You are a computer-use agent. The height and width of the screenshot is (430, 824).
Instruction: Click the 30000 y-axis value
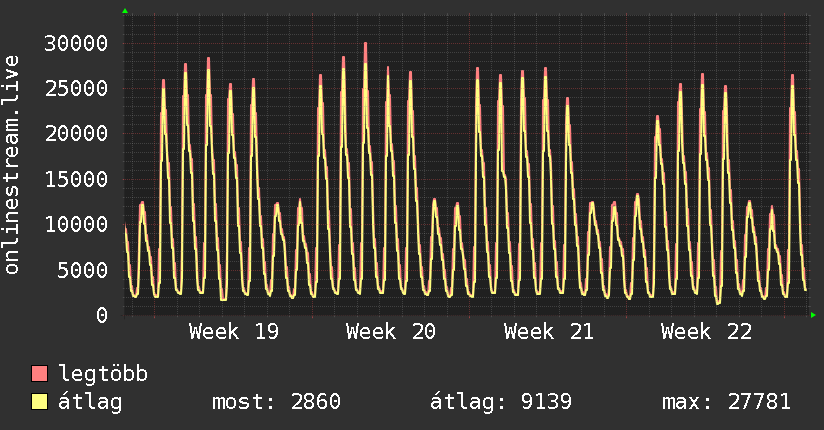[76, 43]
